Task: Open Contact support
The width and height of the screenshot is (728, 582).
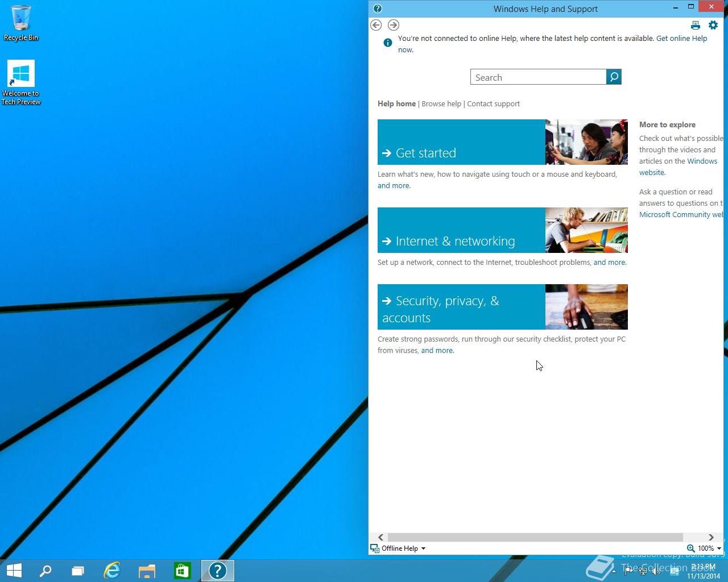Action: (493, 103)
